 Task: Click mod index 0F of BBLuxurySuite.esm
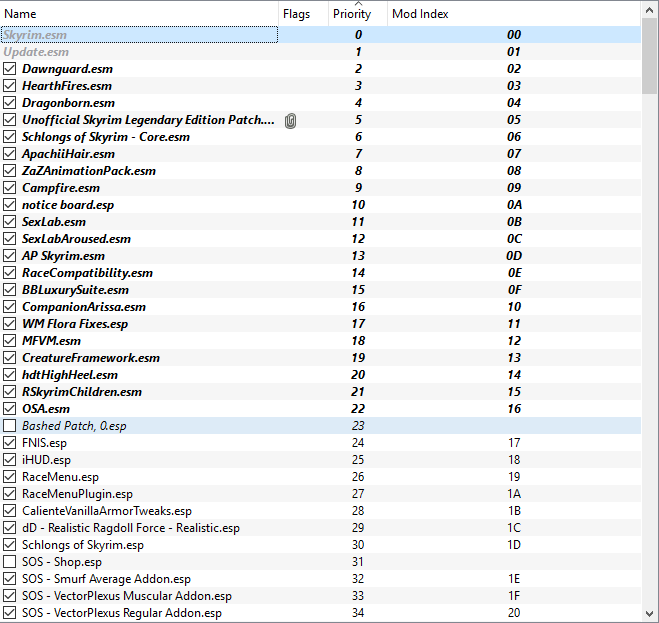pos(514,290)
